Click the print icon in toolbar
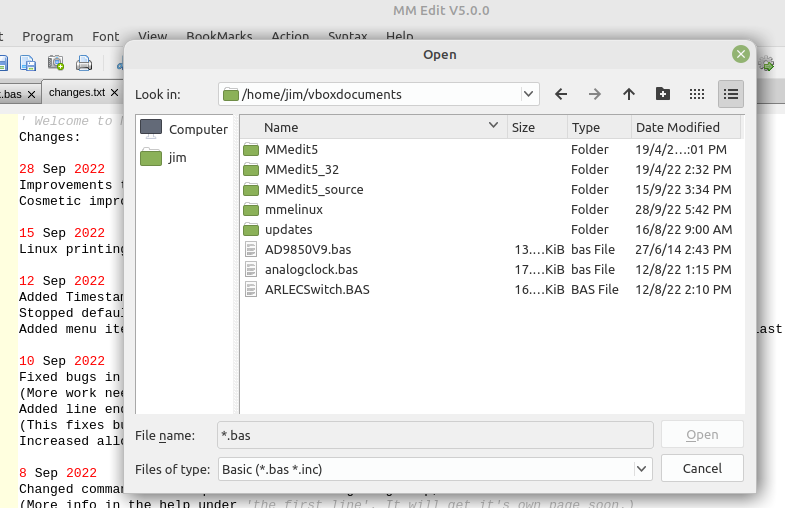Viewport: 785px width, 508px height. [84, 64]
